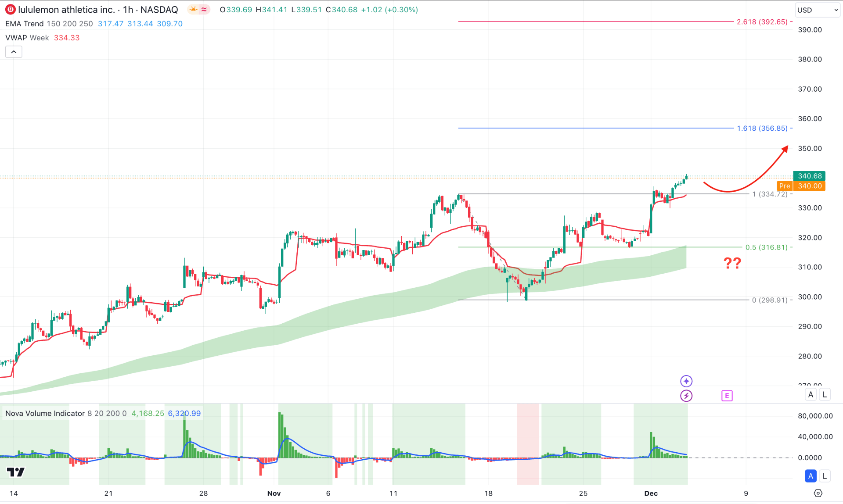Open the VWAP Week indicator legend
Image resolution: width=843 pixels, height=504 pixels.
click(27, 38)
